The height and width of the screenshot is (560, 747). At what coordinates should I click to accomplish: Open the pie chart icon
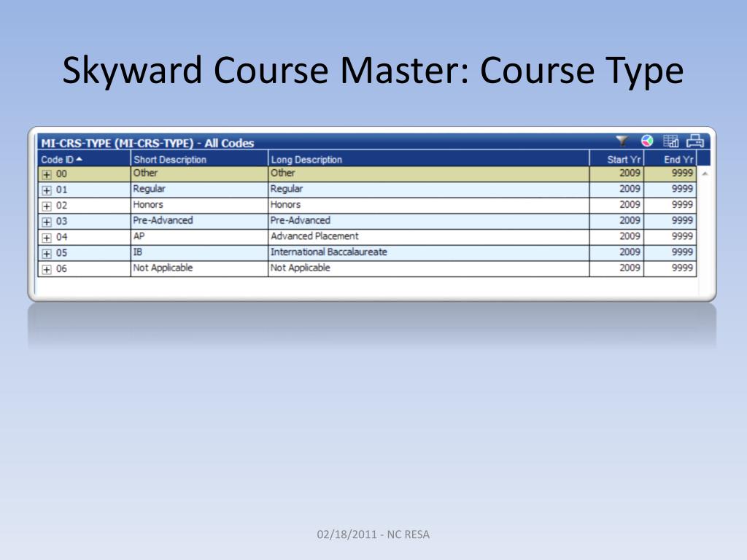647,141
